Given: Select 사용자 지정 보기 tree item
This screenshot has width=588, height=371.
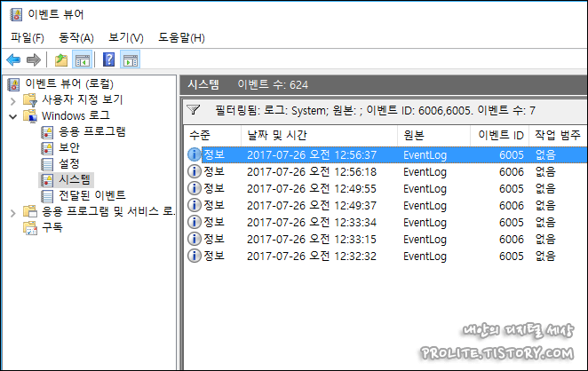Looking at the screenshot, I should point(82,99).
